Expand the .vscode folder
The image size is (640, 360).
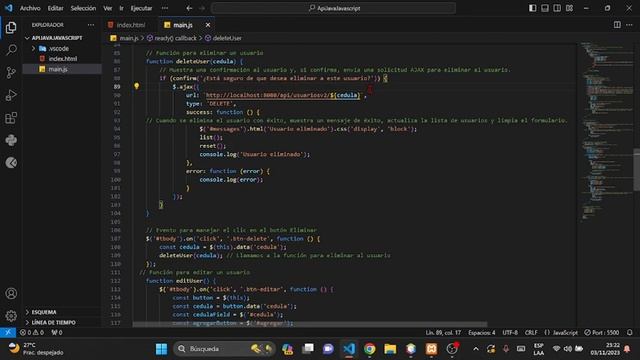tap(59, 49)
